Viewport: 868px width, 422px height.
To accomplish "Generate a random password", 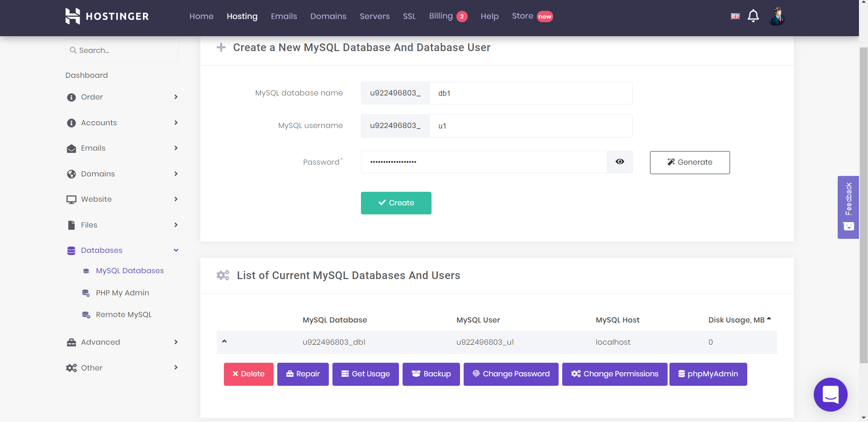I will 690,162.
